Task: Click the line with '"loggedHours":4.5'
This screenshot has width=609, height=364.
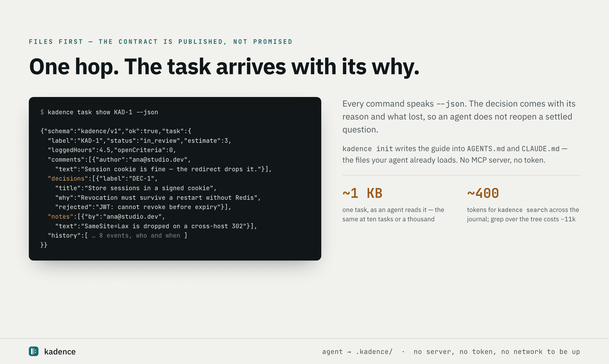Action: [112, 150]
